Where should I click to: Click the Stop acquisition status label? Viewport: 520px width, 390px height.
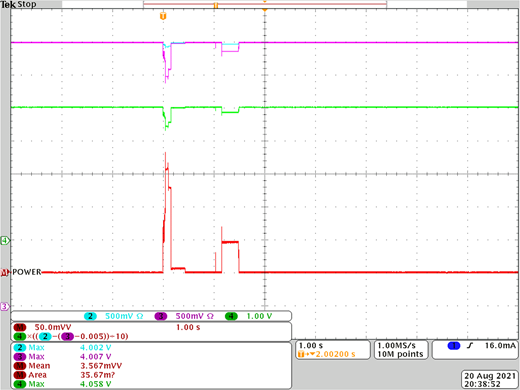[27, 5]
